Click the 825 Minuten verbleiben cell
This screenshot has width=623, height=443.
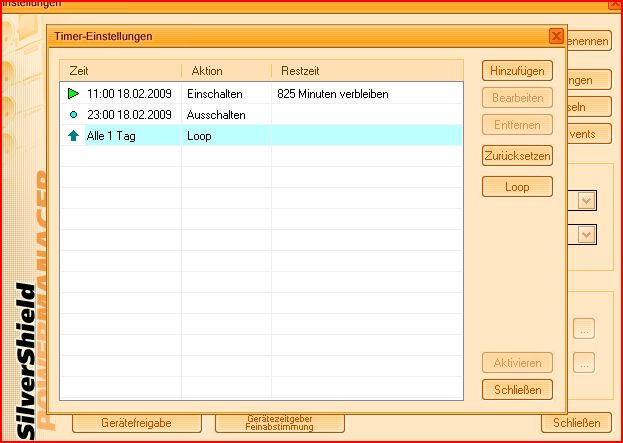tap(333, 94)
